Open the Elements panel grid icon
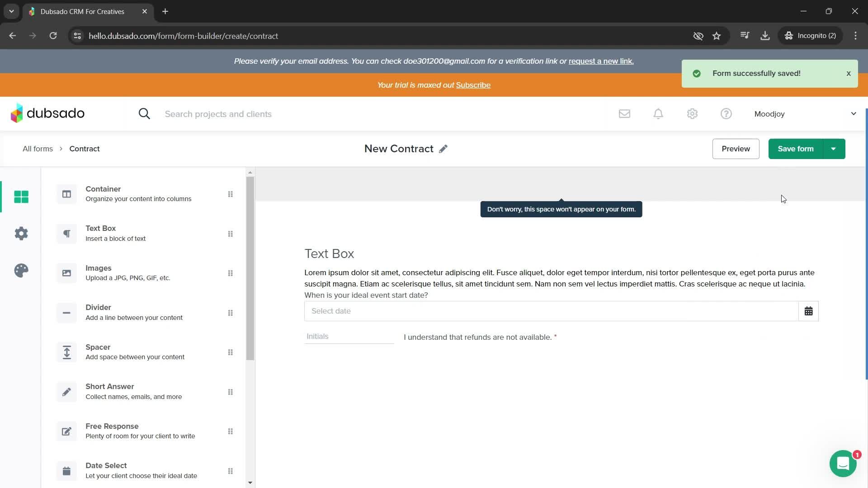 point(21,197)
